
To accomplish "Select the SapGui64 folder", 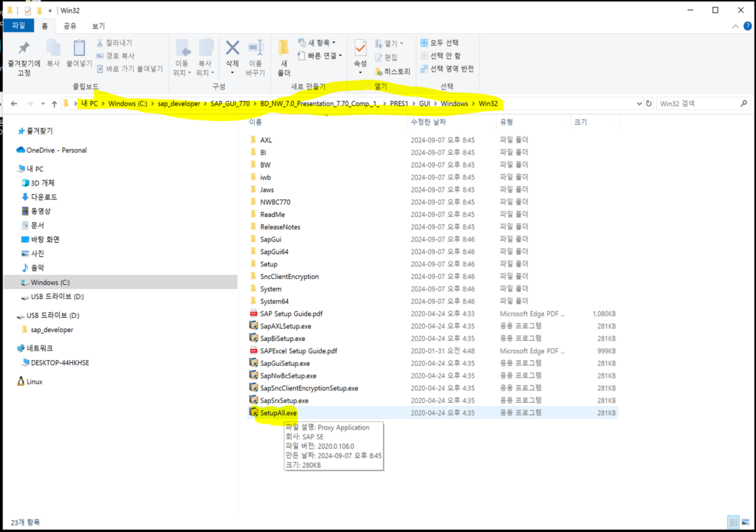I will click(x=269, y=252).
